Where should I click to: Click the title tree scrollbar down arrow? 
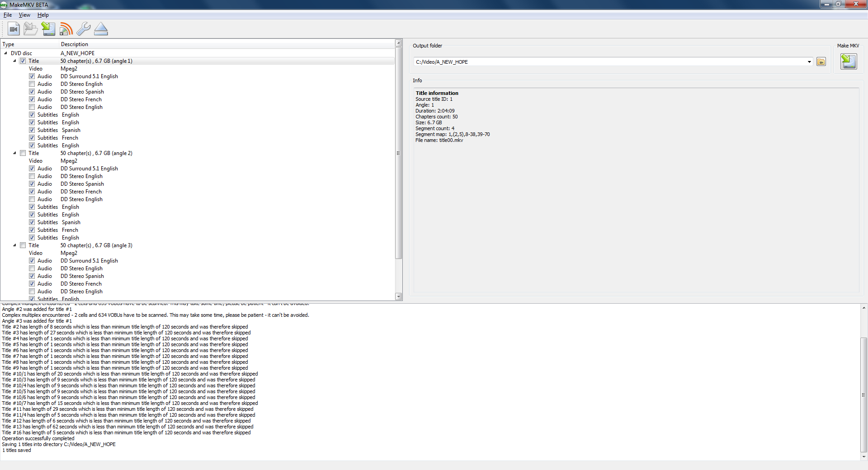tap(399, 296)
